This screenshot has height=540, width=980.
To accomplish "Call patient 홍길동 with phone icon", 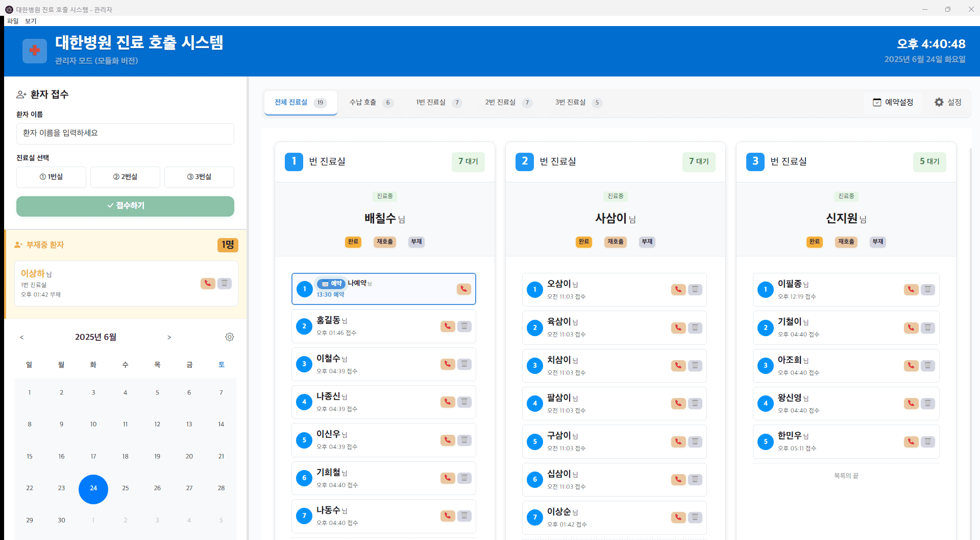I will (x=448, y=326).
